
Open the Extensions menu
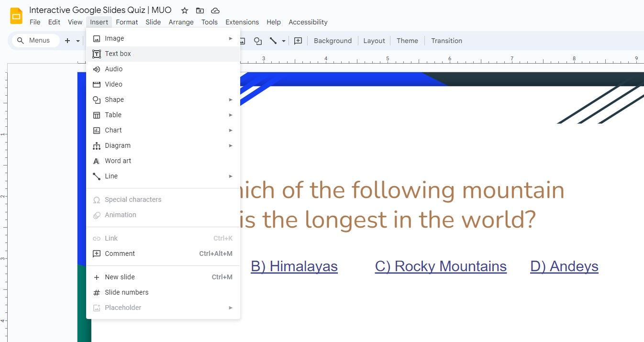[x=242, y=22]
